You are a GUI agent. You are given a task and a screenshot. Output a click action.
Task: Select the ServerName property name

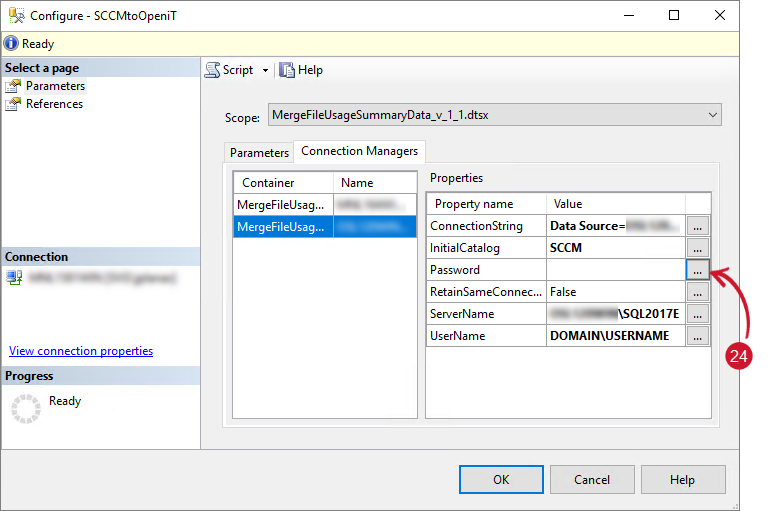(486, 314)
